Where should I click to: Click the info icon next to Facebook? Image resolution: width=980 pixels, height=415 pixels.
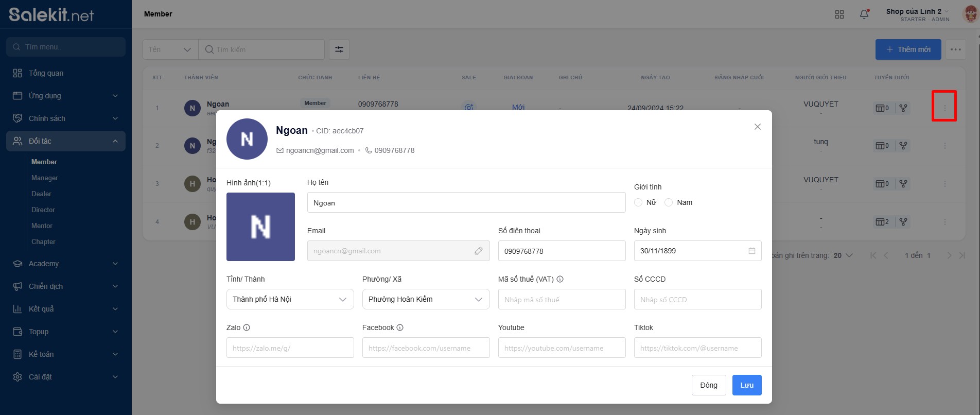point(400,327)
